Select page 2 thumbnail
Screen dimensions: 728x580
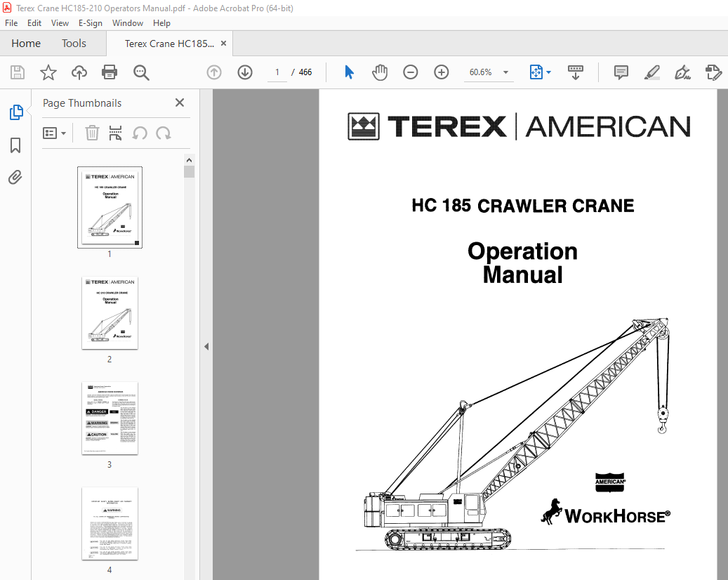point(110,312)
